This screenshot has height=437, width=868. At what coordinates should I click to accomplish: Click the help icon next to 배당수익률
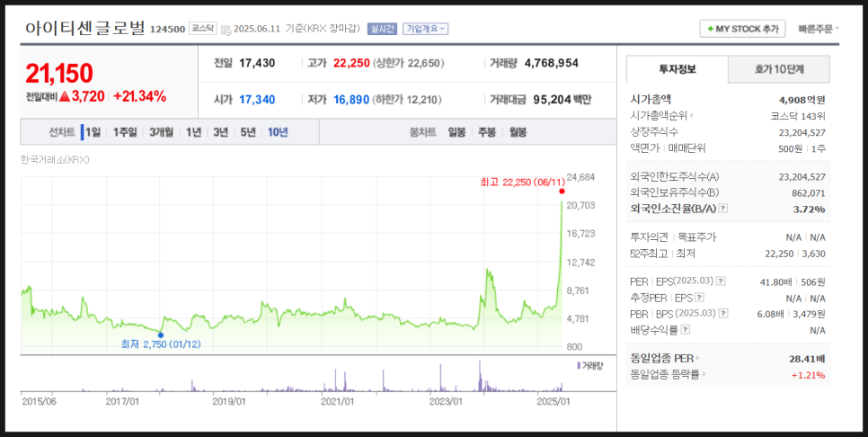[686, 330]
